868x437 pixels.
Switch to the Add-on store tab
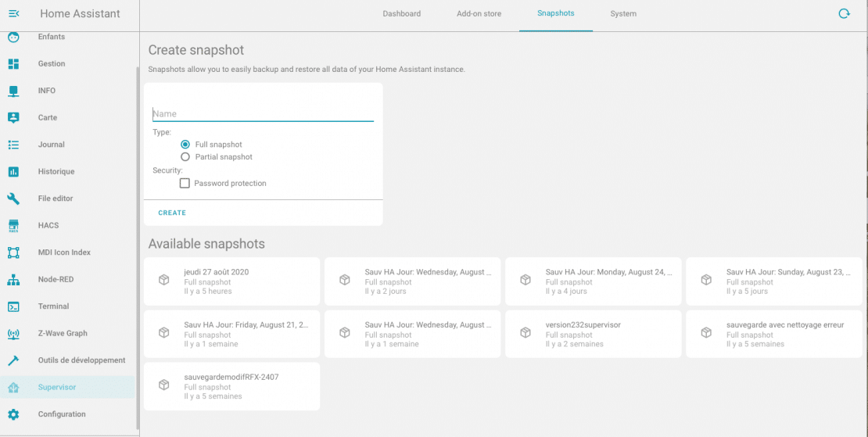tap(479, 14)
